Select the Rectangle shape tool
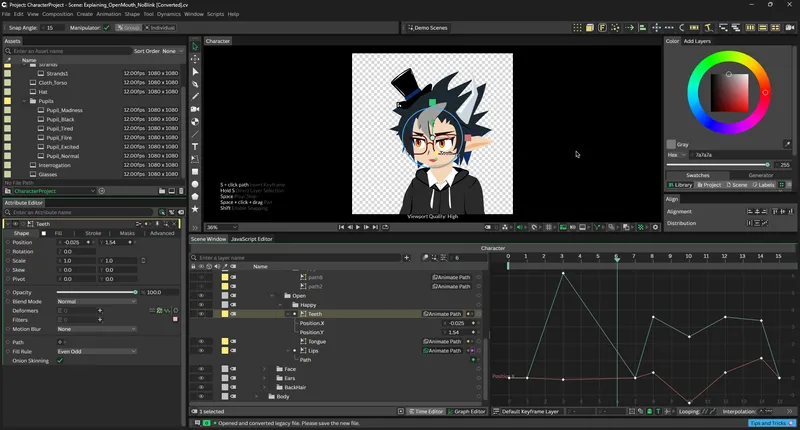 click(x=195, y=171)
